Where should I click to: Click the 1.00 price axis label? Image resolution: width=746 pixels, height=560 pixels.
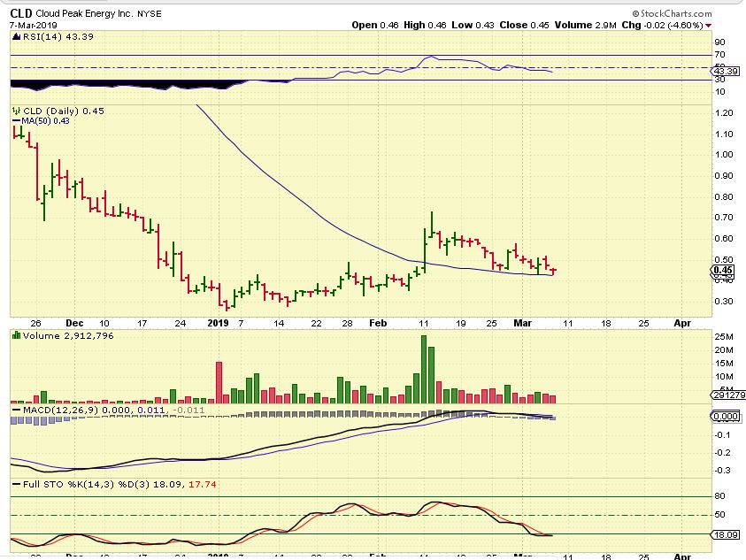click(724, 155)
